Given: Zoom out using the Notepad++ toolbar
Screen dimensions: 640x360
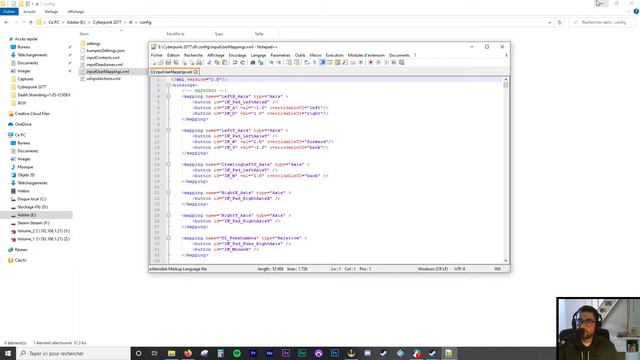Looking at the screenshot, I should [x=279, y=62].
